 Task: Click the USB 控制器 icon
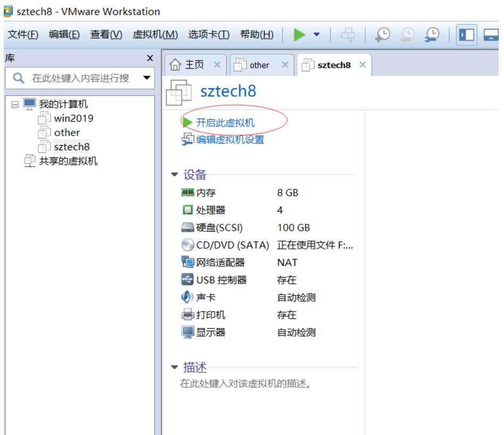point(188,279)
